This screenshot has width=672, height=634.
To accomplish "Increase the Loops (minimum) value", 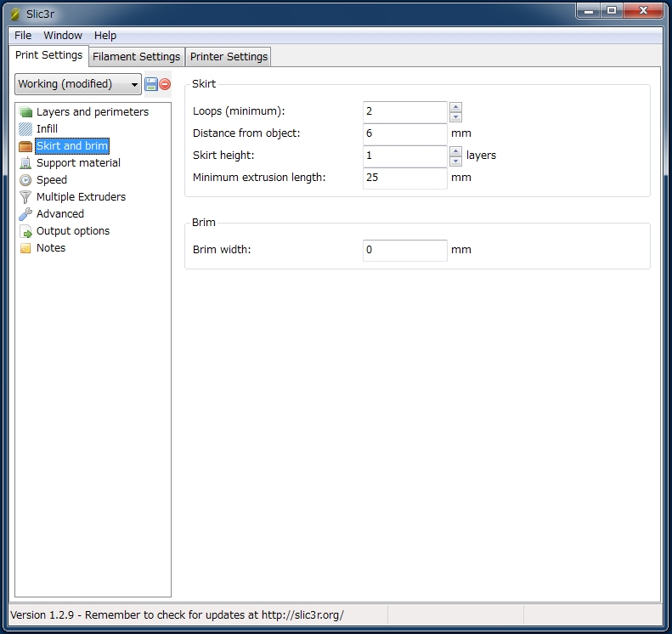I will click(x=455, y=107).
